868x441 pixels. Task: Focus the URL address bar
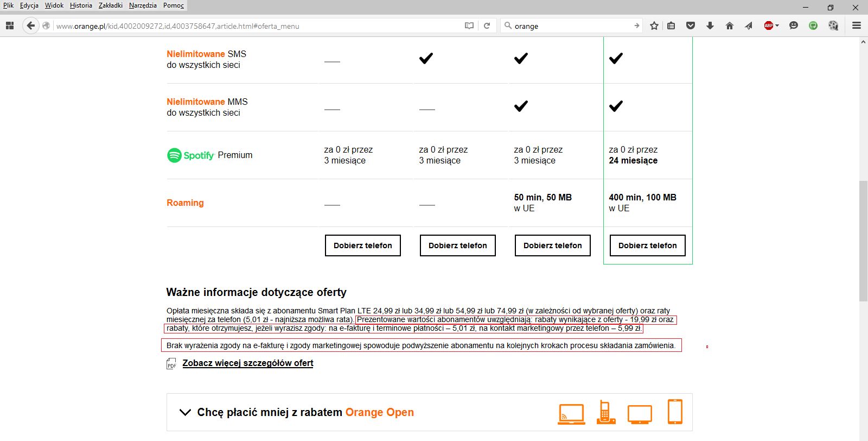(258, 26)
